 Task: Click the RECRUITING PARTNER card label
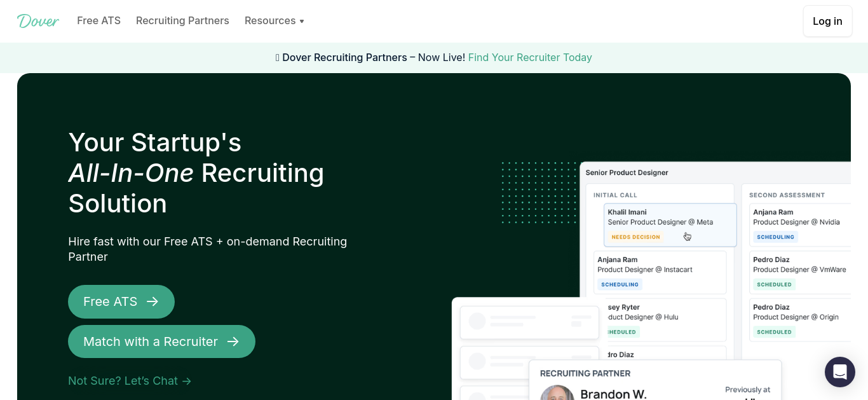(x=585, y=373)
